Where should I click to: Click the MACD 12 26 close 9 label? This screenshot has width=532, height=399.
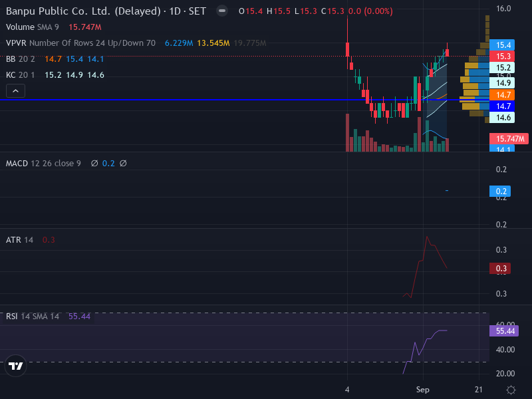click(x=43, y=164)
